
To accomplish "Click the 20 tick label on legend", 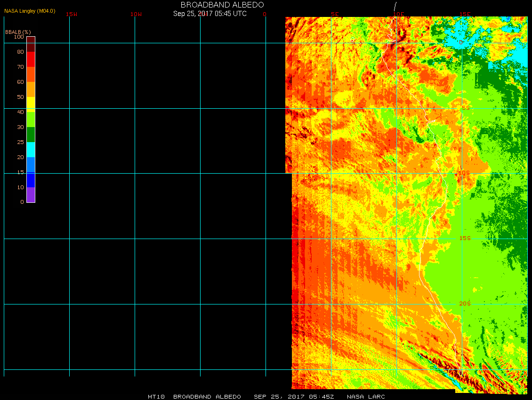I will [21, 157].
